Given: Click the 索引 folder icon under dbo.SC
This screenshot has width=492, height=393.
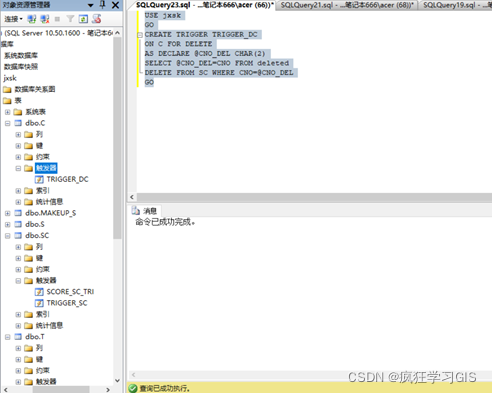Looking at the screenshot, I should tap(29, 314).
